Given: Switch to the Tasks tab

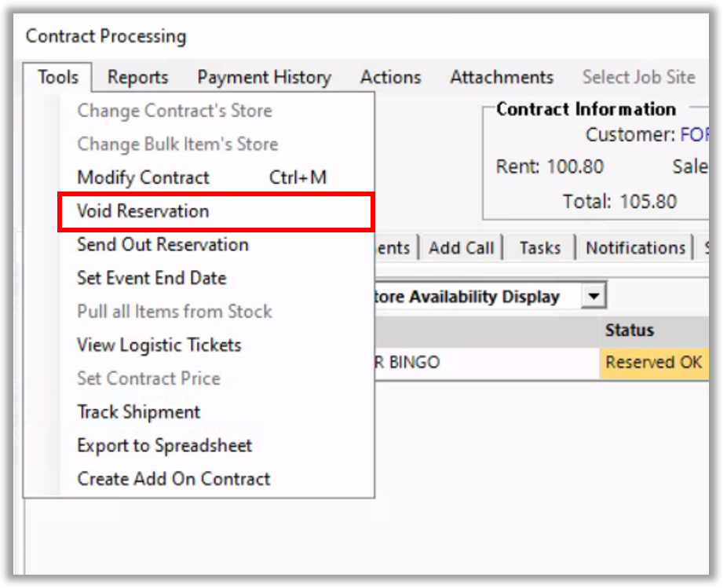Looking at the screenshot, I should point(539,248).
